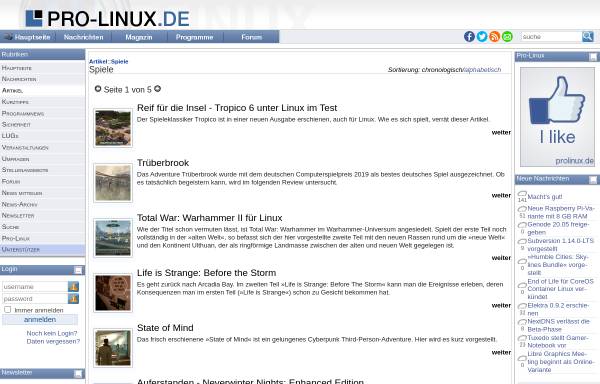Screen dimensions: 600x384
Task: Focus the password input field
Action: [x=35, y=298]
